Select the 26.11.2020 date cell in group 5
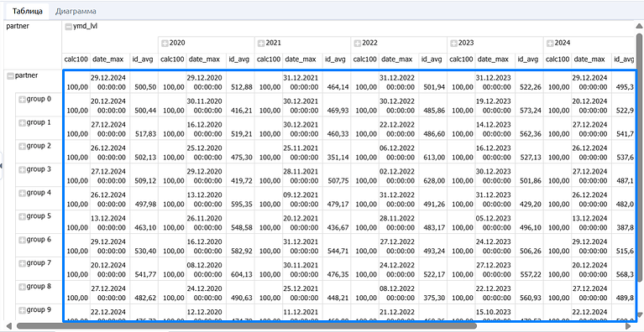 [207, 221]
